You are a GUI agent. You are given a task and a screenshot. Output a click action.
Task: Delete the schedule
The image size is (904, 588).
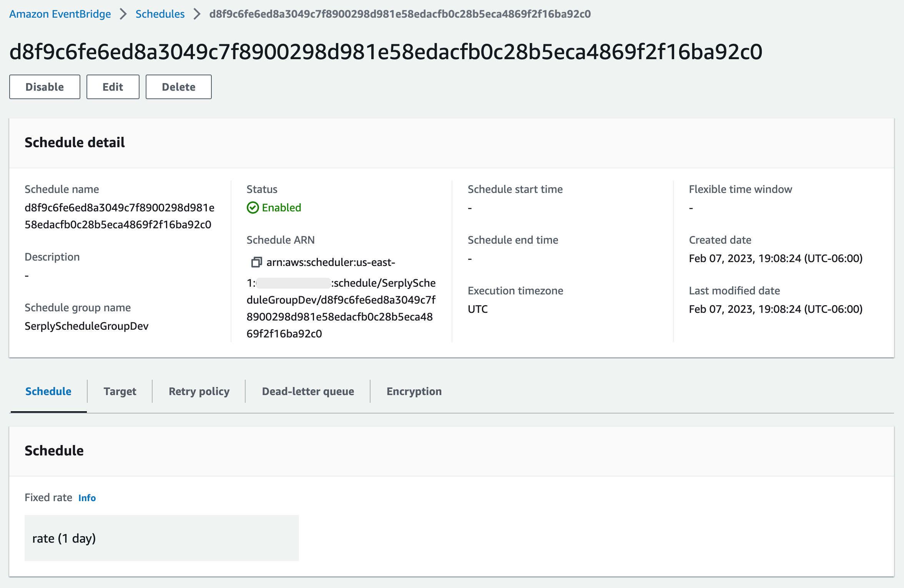pyautogui.click(x=178, y=87)
